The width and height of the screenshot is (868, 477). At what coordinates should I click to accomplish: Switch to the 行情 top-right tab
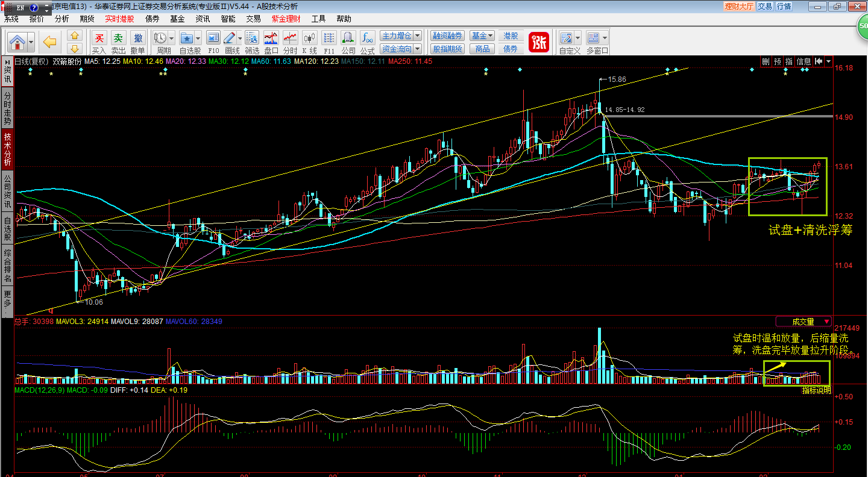pyautogui.click(x=784, y=6)
